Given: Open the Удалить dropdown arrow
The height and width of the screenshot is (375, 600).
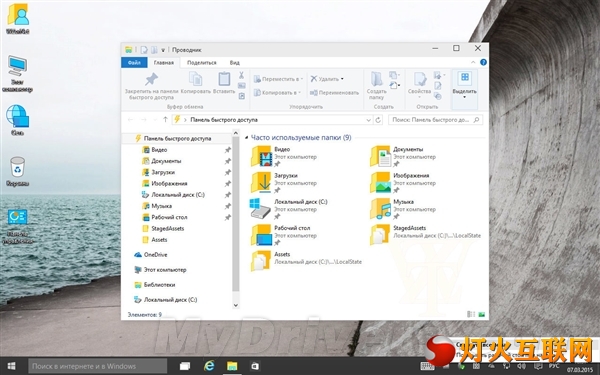Looking at the screenshot, I should pos(342,79).
